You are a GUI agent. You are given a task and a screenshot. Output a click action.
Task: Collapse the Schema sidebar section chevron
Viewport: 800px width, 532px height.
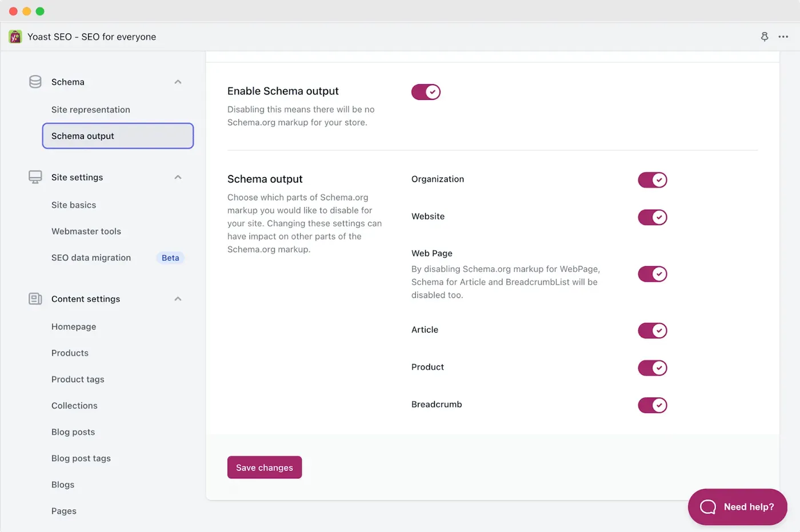(178, 82)
